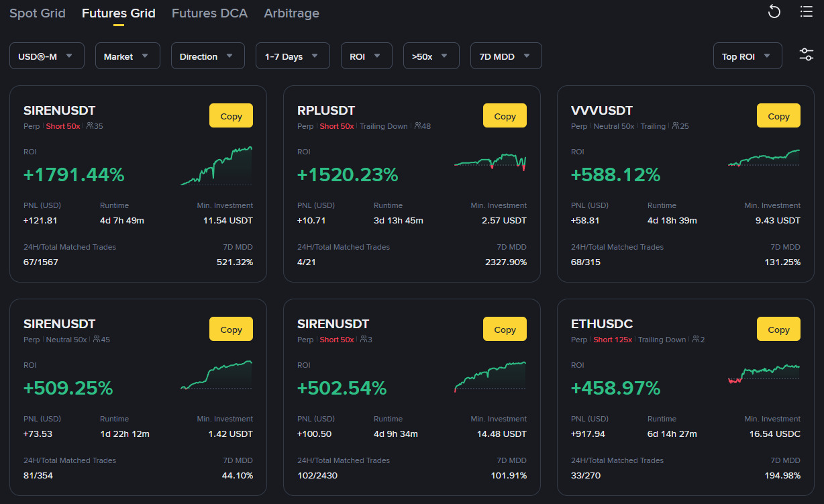The width and height of the screenshot is (824, 504).
Task: Expand the 1–7 Days runtime dropdown
Action: click(x=293, y=55)
